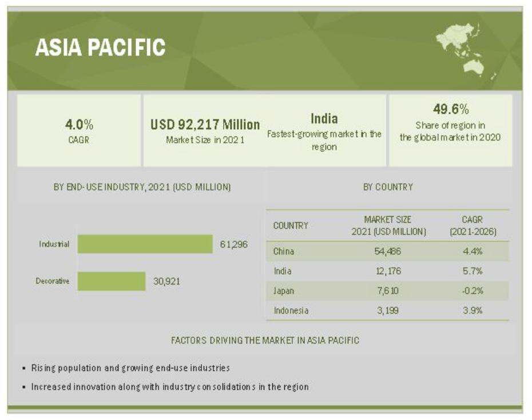This screenshot has width=532, height=420.
Task: Select the USD 92,217 Million market size
Action: 205,125
